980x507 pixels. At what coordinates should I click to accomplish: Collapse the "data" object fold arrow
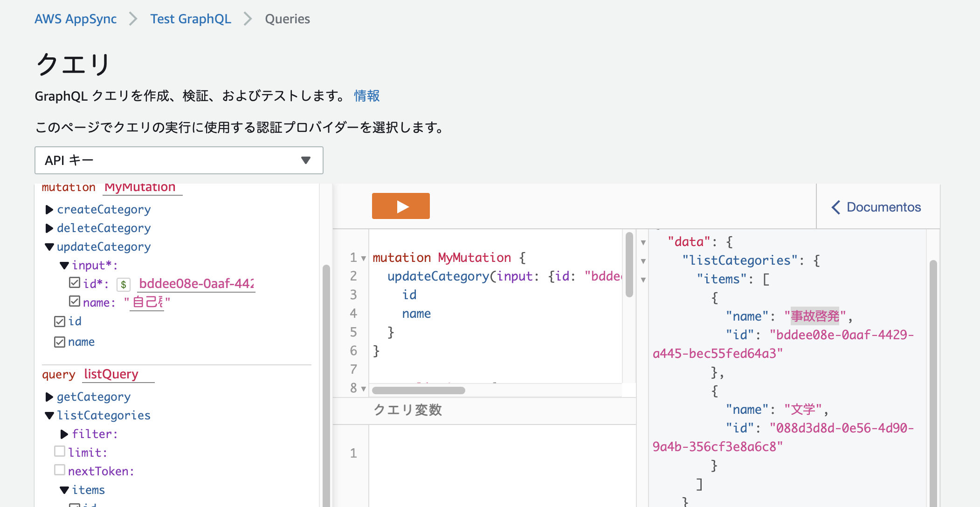coord(643,242)
